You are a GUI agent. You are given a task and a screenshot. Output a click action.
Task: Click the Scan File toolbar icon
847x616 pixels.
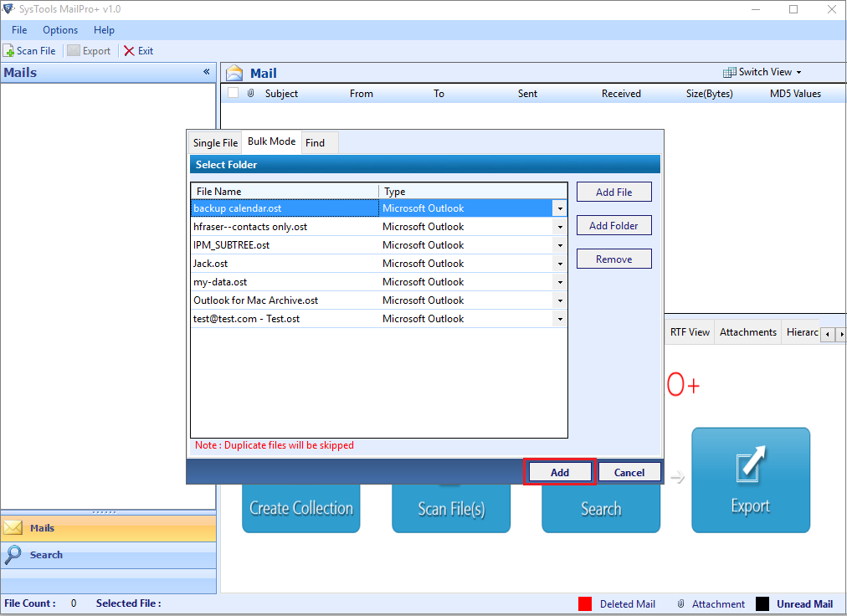pyautogui.click(x=8, y=51)
